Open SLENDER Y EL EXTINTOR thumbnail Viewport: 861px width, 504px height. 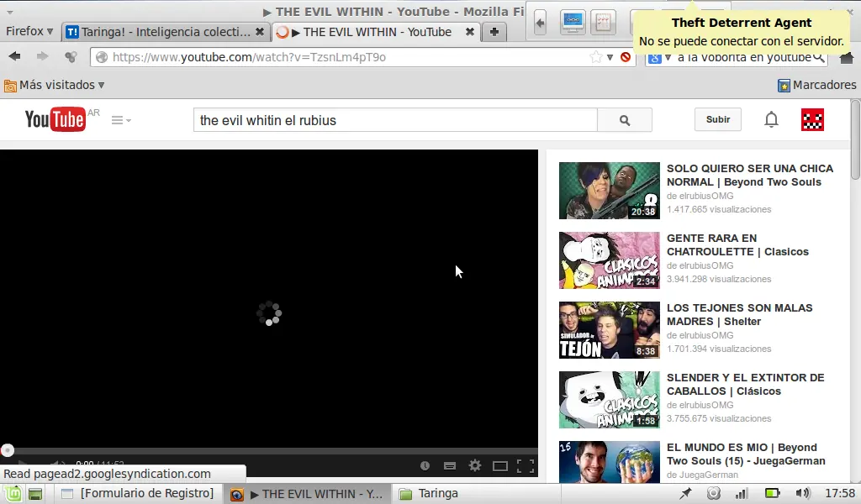pyautogui.click(x=610, y=399)
